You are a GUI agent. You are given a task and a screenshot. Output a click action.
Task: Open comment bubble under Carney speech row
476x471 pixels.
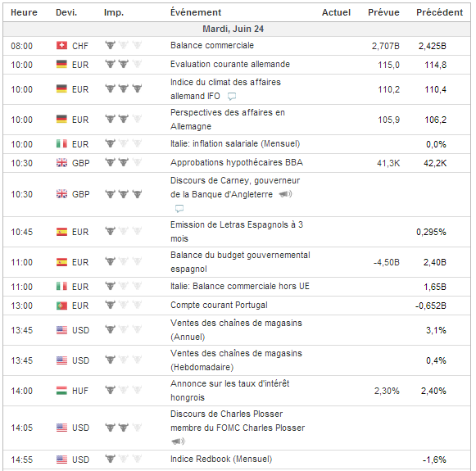point(179,209)
